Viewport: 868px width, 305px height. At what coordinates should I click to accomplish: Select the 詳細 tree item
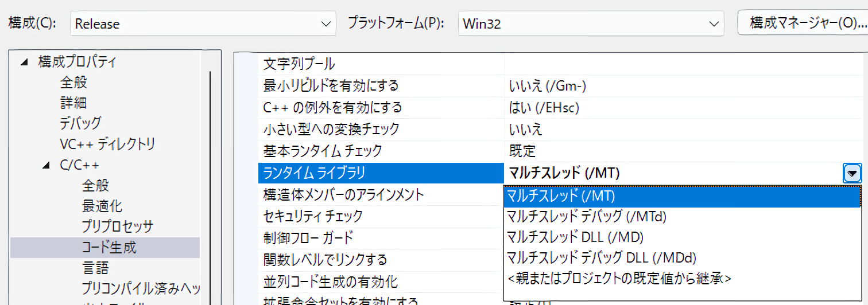click(x=73, y=103)
